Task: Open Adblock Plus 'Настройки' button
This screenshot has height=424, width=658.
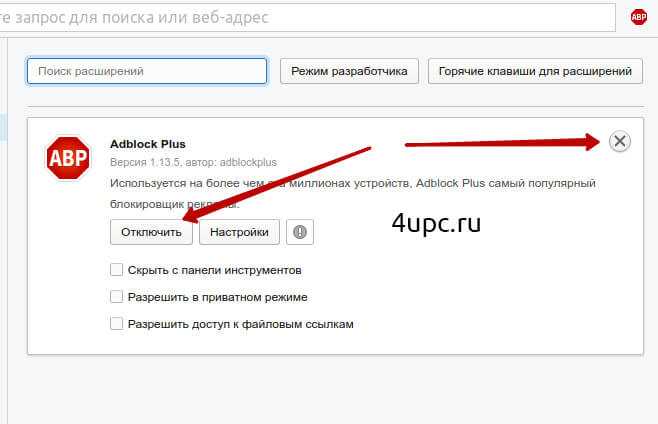Action: click(239, 232)
